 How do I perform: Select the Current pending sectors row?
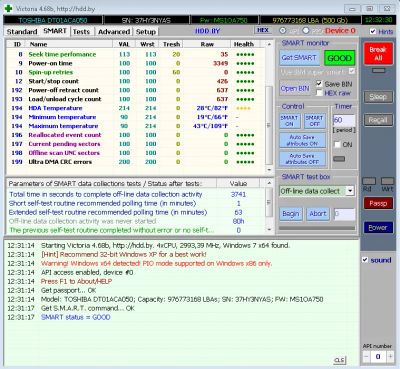tap(136, 144)
